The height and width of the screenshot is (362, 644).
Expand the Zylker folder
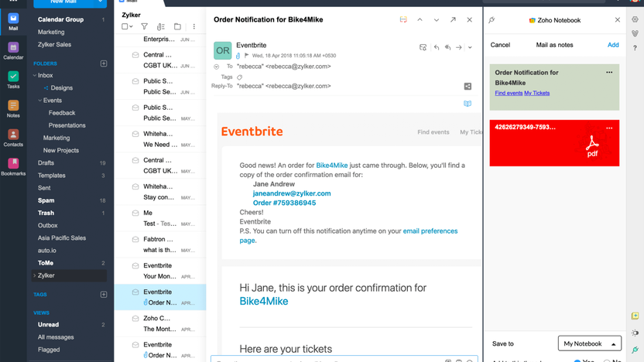35,275
